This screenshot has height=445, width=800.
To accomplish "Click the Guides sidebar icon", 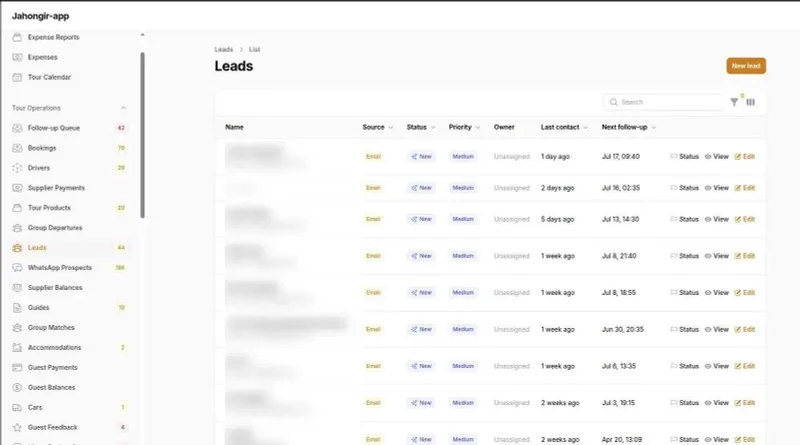I will 17,307.
